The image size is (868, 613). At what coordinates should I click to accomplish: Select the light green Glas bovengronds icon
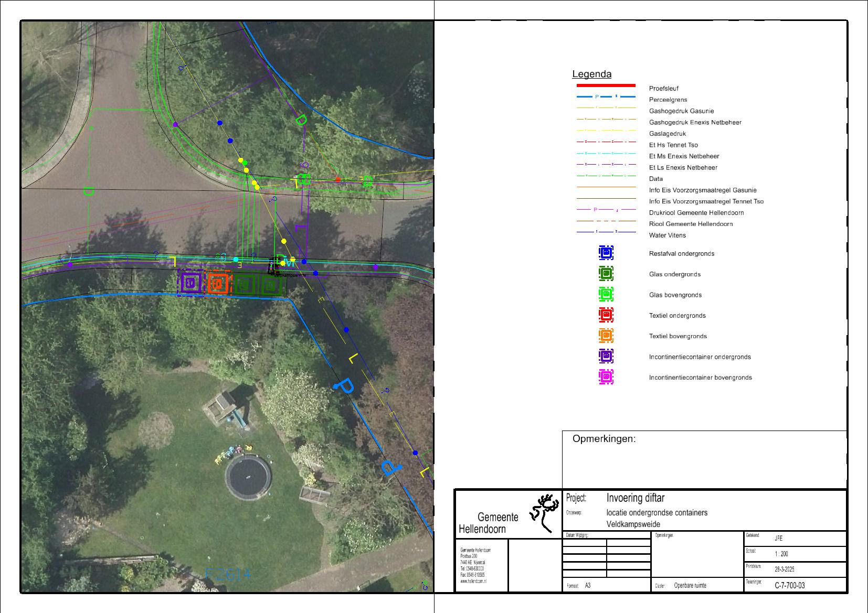point(606,295)
